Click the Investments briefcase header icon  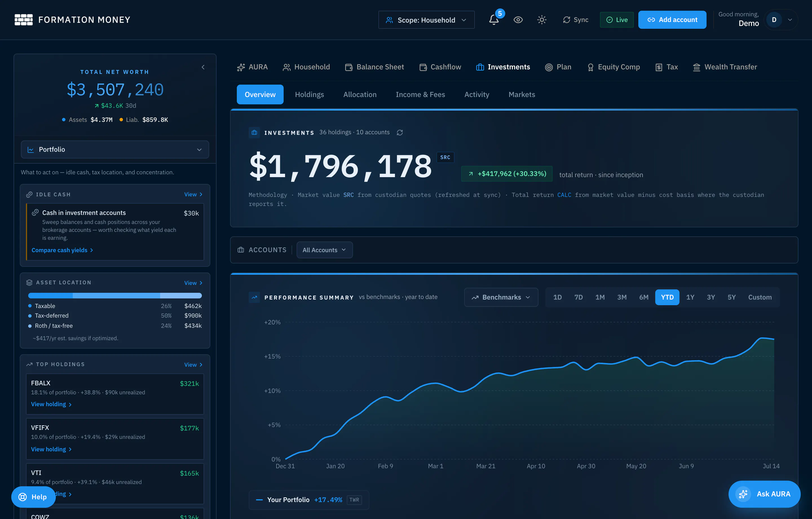click(254, 133)
